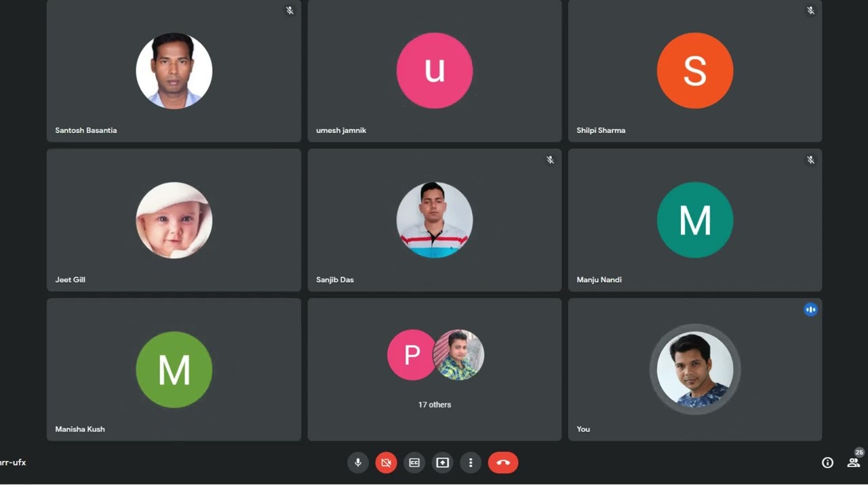Open the '17 others' participants label
868x488 pixels.
click(435, 405)
